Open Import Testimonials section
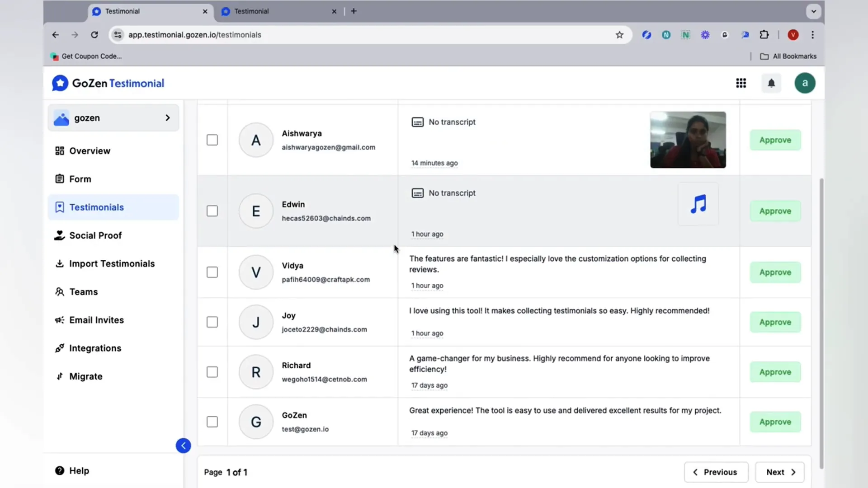The width and height of the screenshot is (868, 488). tap(113, 263)
